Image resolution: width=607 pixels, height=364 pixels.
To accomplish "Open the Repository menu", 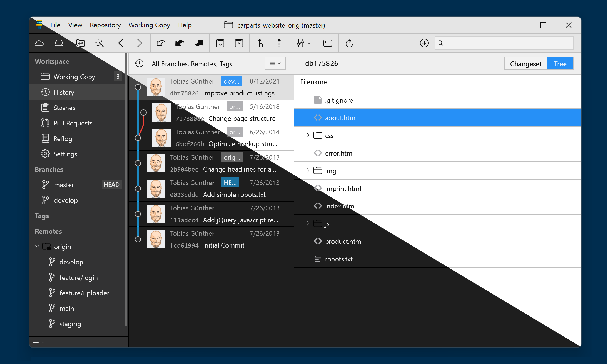I will tap(105, 25).
